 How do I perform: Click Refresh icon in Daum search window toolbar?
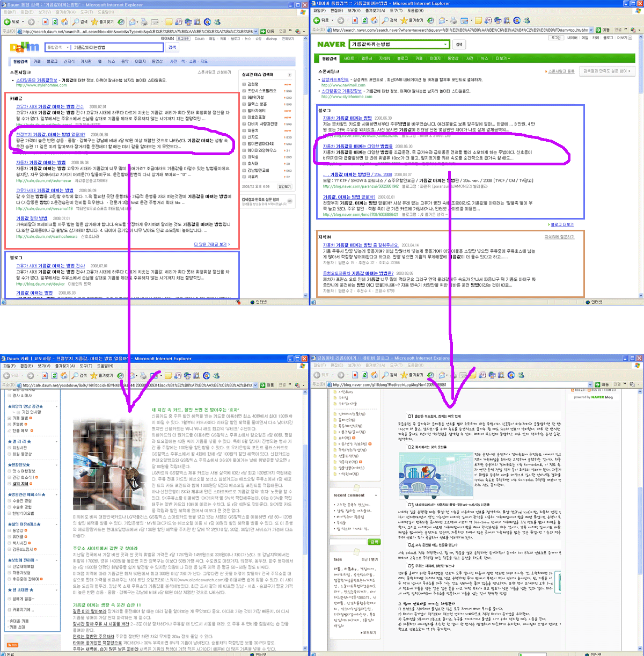point(55,22)
